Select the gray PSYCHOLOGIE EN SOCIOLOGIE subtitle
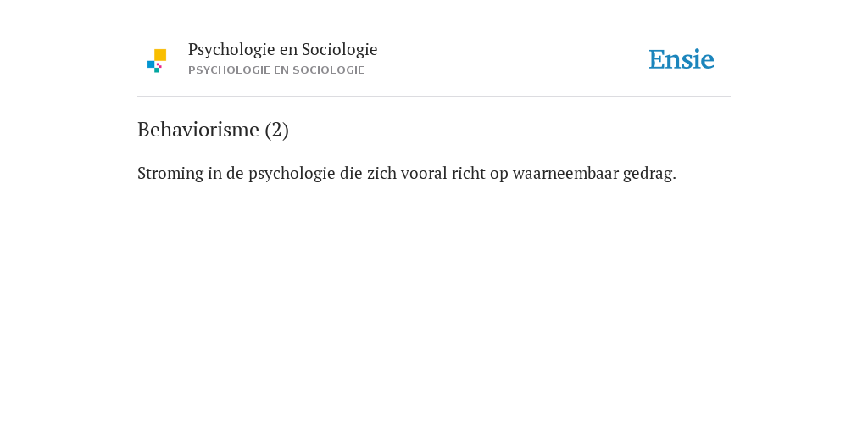This screenshot has width=868, height=434. [x=276, y=70]
